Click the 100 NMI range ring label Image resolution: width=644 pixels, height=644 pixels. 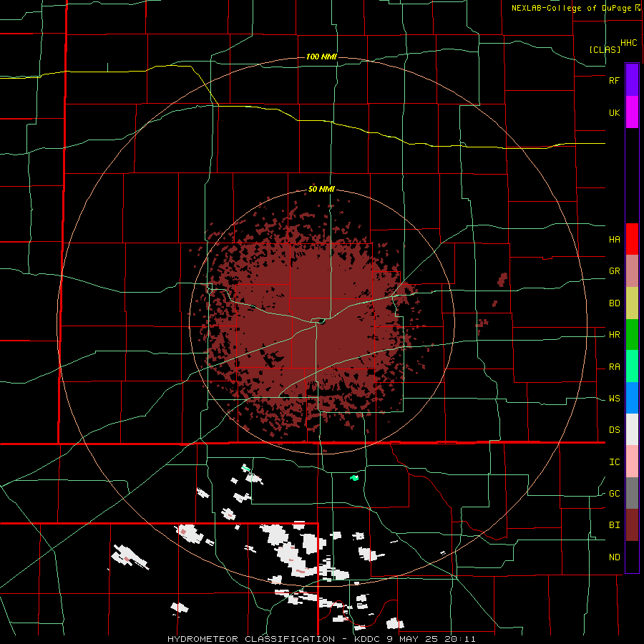tap(321, 57)
